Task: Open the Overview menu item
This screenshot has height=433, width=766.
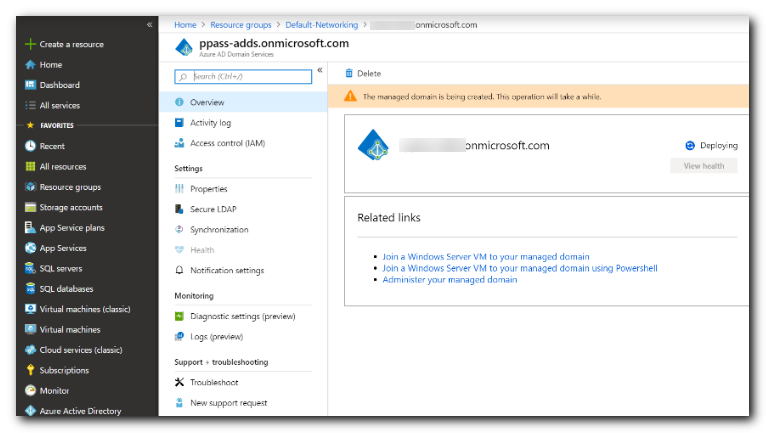Action: pos(243,102)
